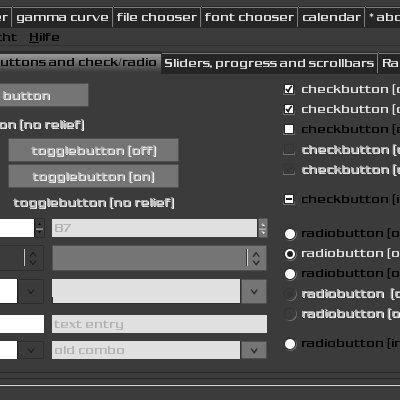Click the disabled selected radiobutton

pos(290,314)
